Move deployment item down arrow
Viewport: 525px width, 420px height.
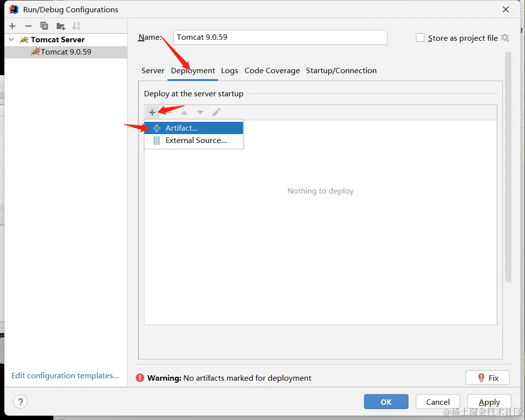point(200,112)
